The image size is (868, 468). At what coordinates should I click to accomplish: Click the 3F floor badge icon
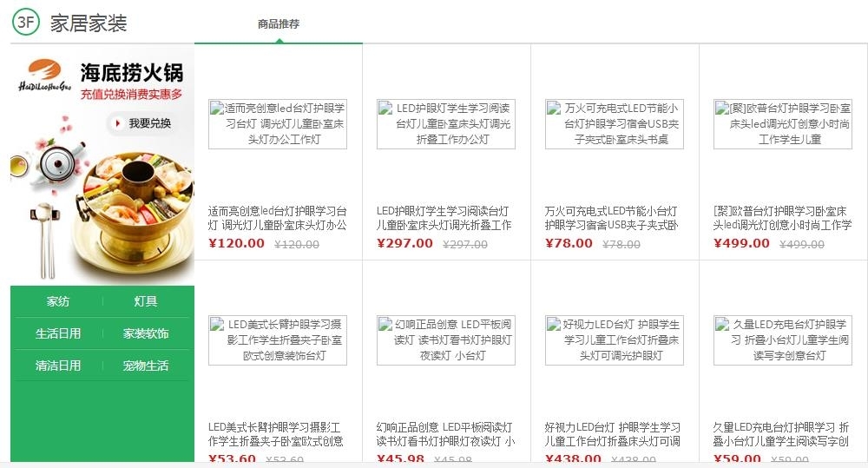click(25, 22)
